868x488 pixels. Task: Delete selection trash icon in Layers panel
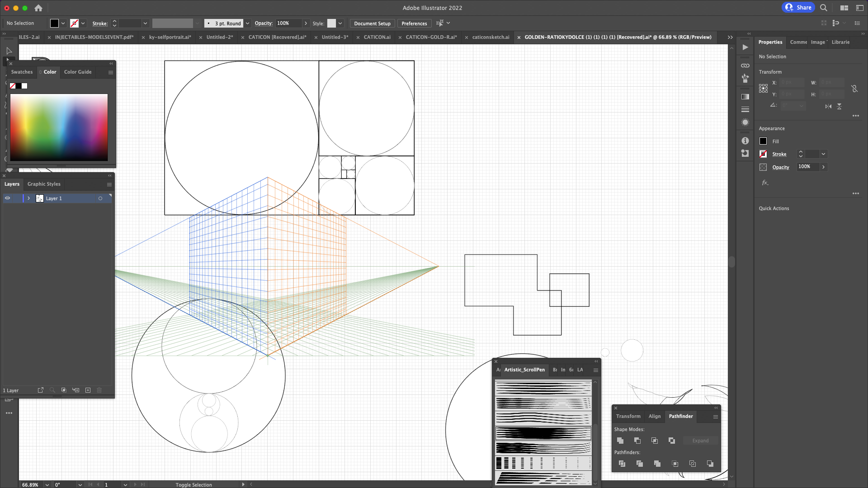coord(99,390)
